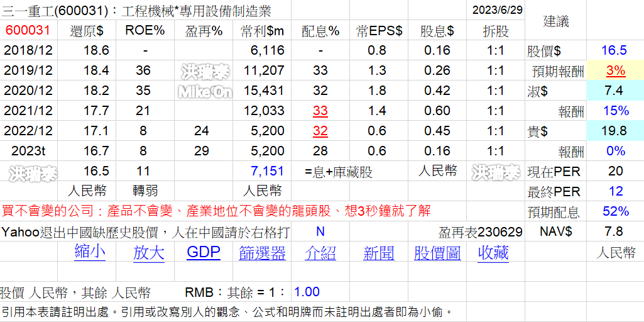Open the 縮小 link
Image resolution: width=644 pixels, height=322 pixels.
90,252
